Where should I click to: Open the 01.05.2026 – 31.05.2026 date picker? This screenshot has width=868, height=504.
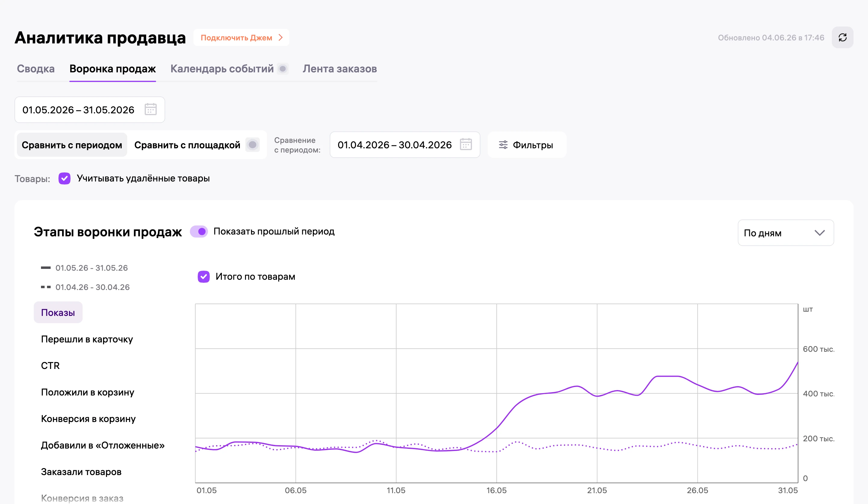click(x=90, y=109)
